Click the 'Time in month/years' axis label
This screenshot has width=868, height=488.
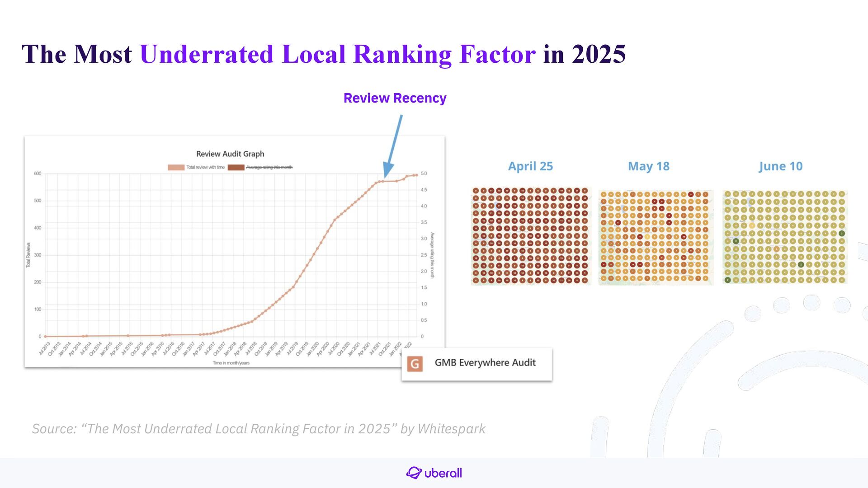pyautogui.click(x=231, y=363)
